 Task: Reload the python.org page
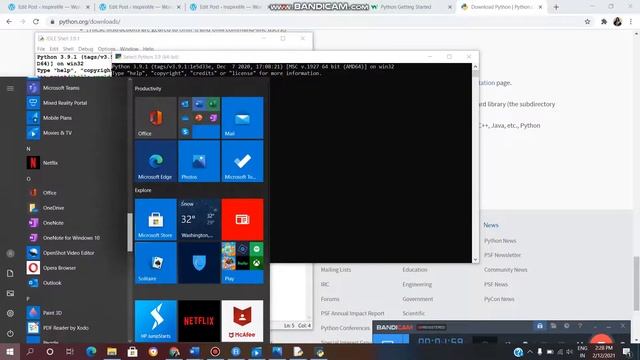(x=36, y=22)
